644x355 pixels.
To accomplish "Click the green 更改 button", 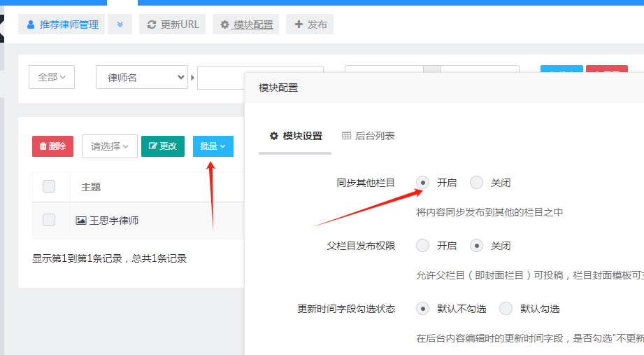I will point(163,146).
